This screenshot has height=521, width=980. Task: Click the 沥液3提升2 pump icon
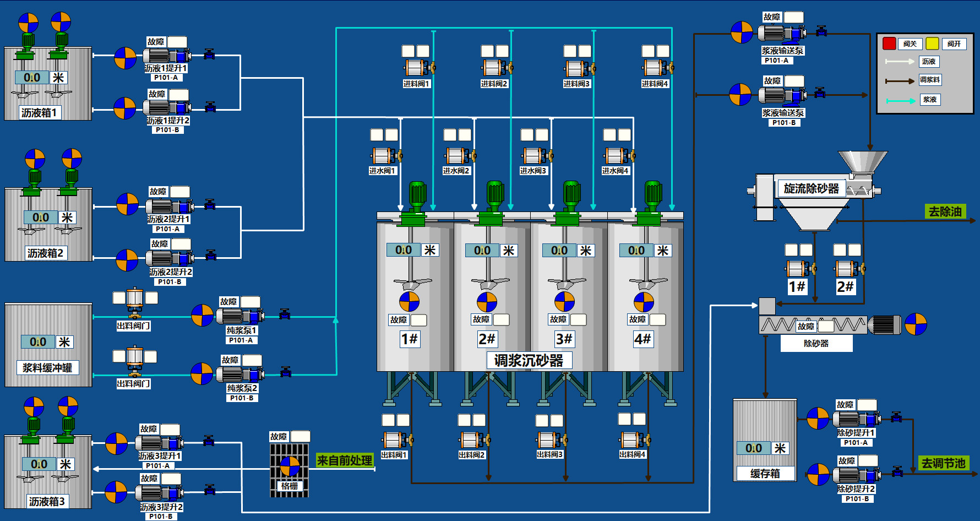(160, 492)
